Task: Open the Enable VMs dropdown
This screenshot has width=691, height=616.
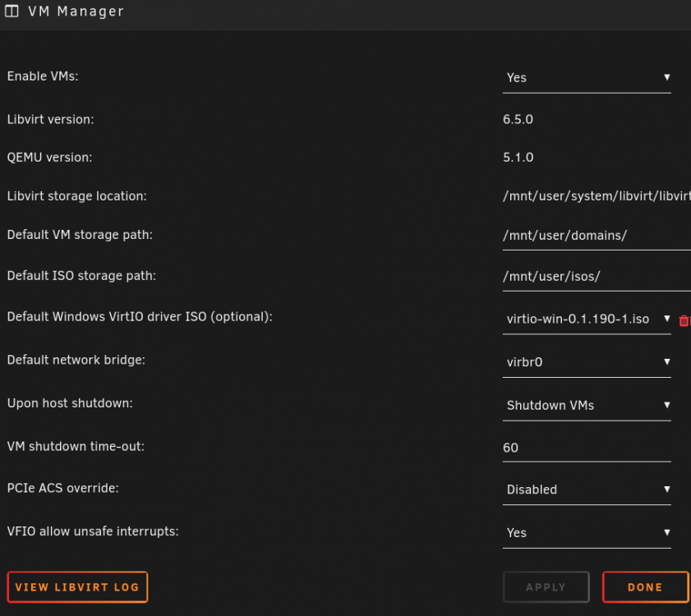Action: [x=587, y=78]
